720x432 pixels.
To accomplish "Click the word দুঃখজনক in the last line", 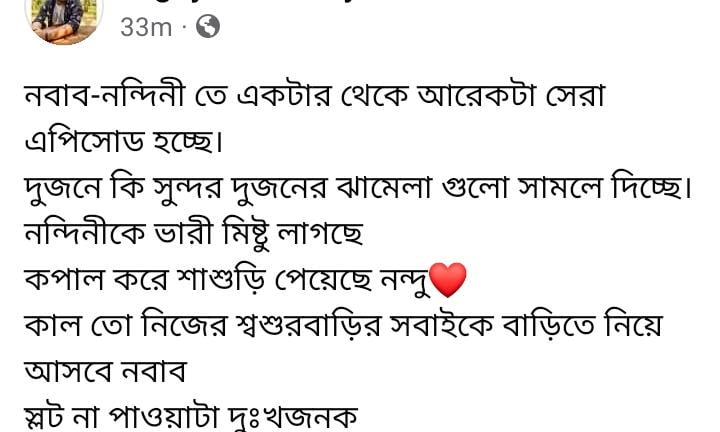I will [292, 418].
